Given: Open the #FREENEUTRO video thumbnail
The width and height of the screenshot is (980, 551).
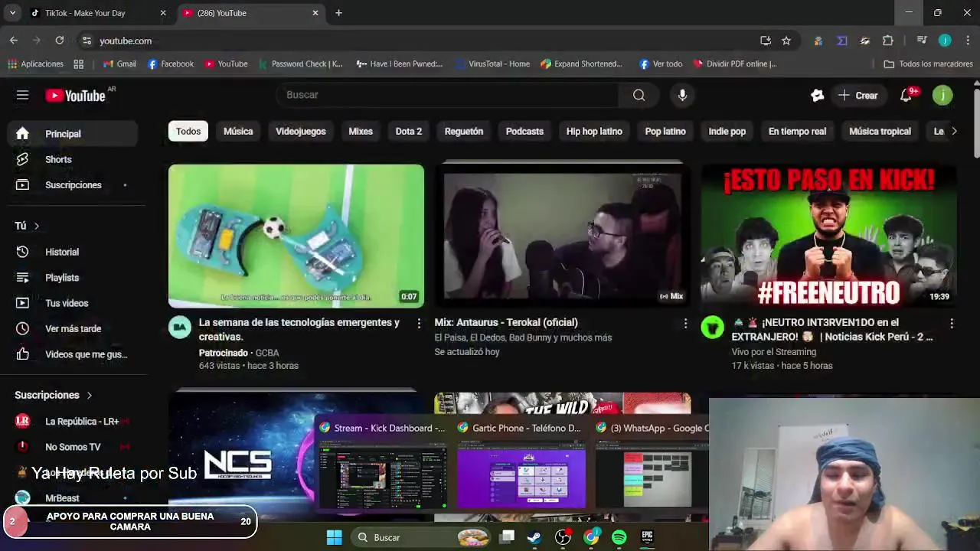Looking at the screenshot, I should (x=828, y=236).
